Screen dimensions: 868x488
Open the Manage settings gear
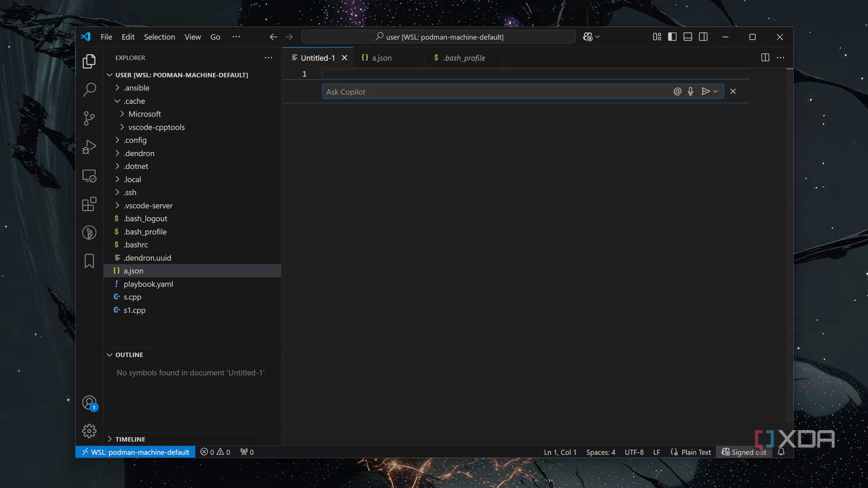89,430
